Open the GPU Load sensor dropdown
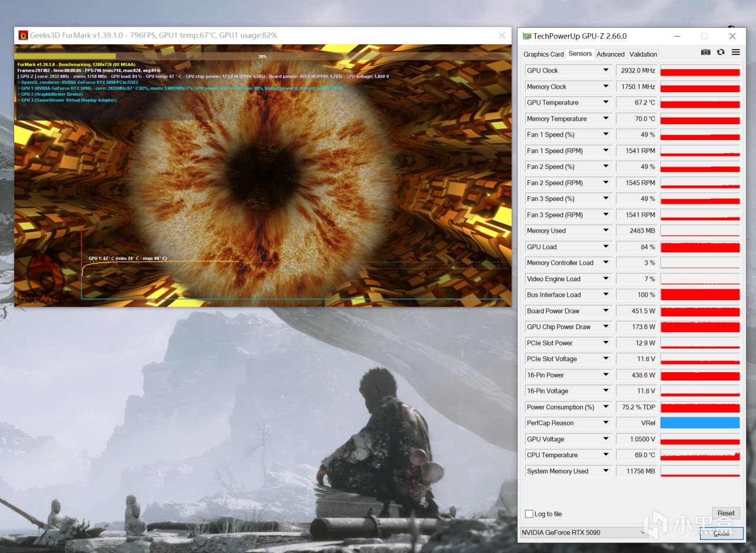Viewport: 756px width, 553px height. tap(605, 247)
